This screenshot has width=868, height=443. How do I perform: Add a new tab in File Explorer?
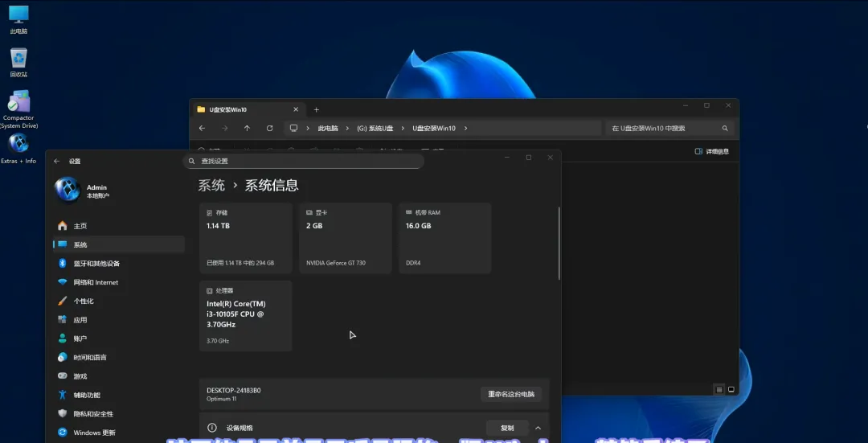click(x=316, y=109)
